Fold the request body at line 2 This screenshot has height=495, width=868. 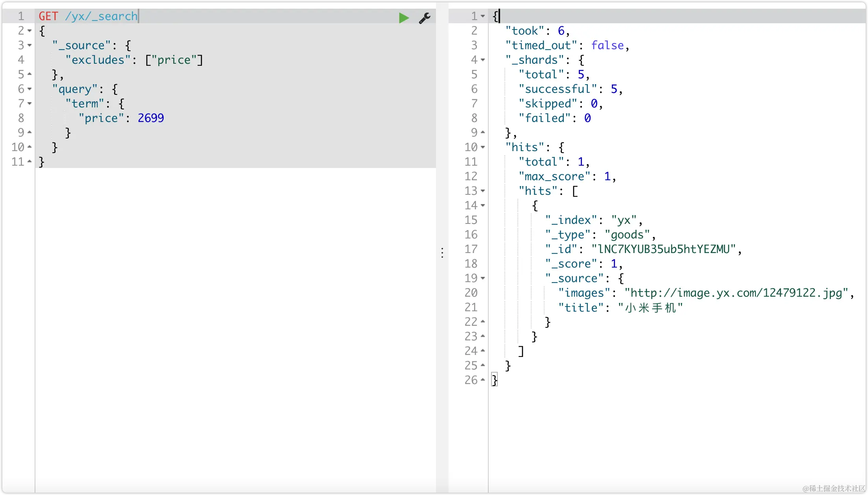[x=30, y=31]
